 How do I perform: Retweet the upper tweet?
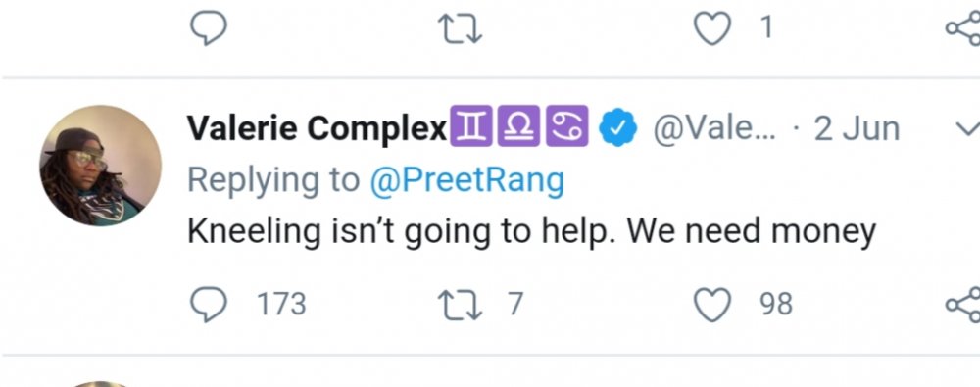point(462,28)
